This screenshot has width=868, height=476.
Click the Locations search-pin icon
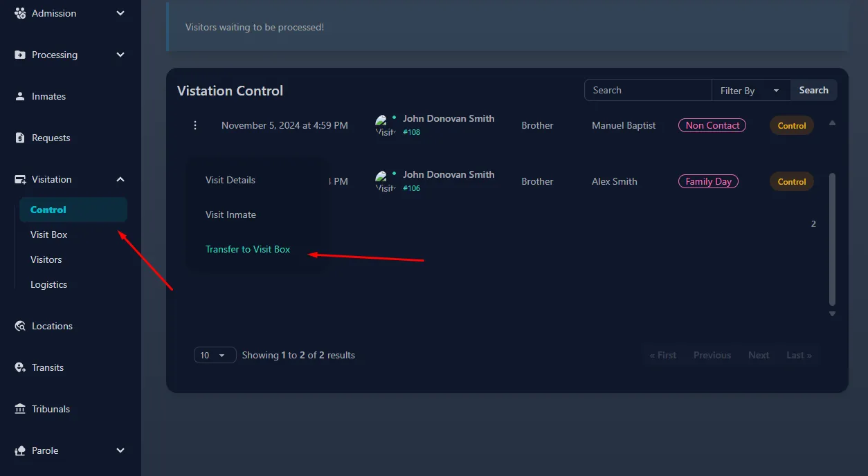pos(20,326)
